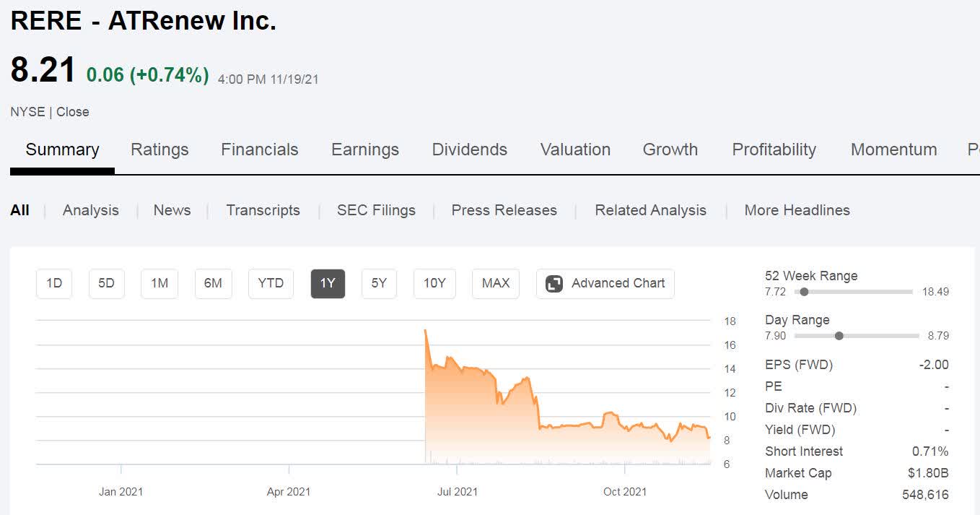Open the Transcripts filter

pyautogui.click(x=263, y=210)
